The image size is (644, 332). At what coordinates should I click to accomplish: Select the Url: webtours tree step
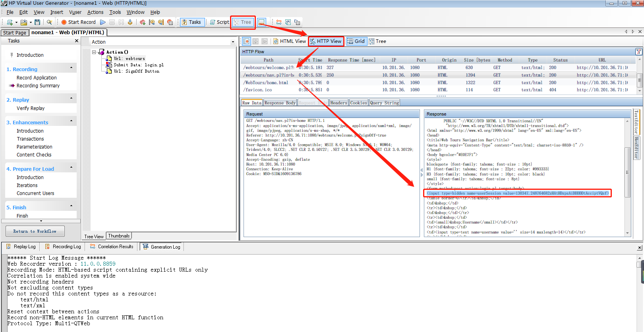tap(129, 58)
